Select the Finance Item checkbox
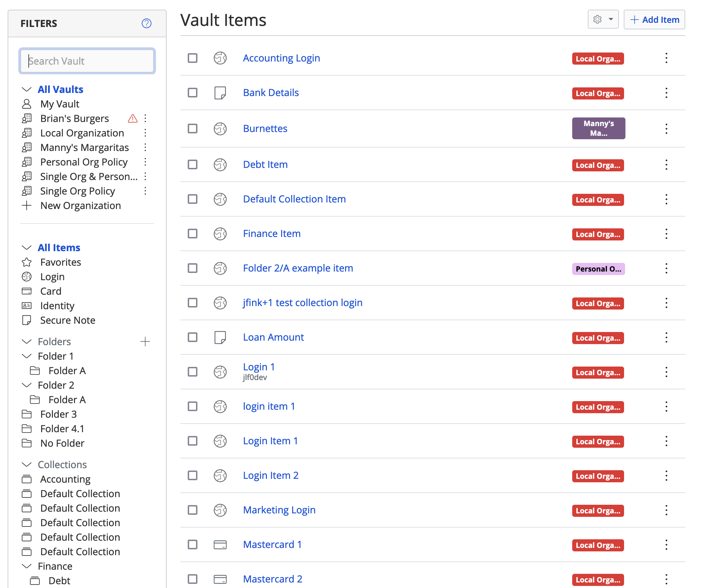 193,234
